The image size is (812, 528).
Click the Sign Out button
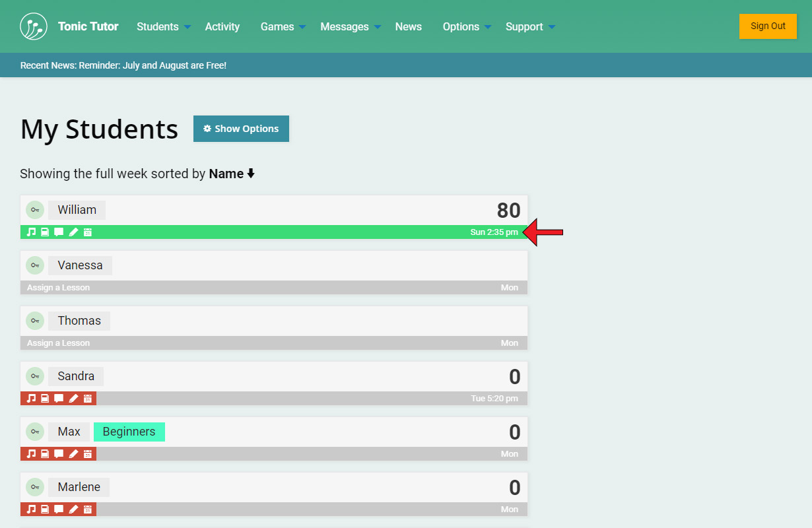pos(768,26)
